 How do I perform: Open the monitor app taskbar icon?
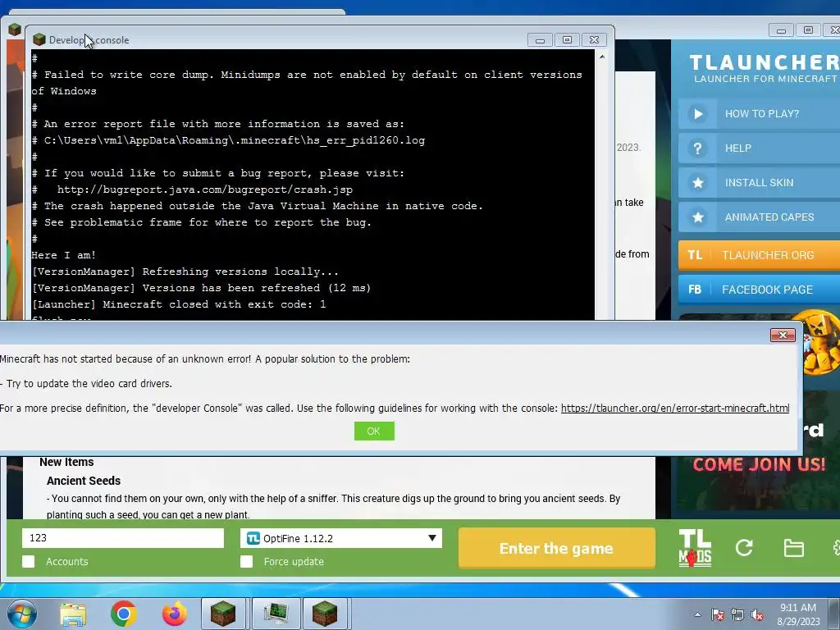275,614
